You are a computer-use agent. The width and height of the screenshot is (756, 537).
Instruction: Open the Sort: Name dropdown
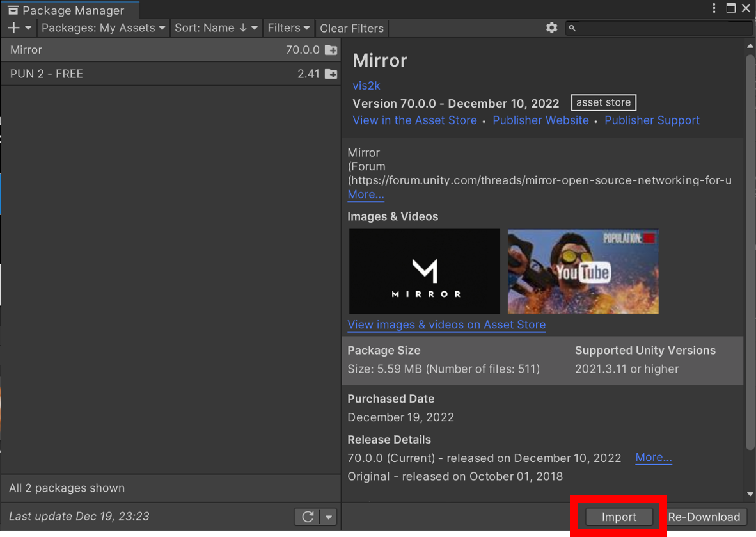coord(216,28)
